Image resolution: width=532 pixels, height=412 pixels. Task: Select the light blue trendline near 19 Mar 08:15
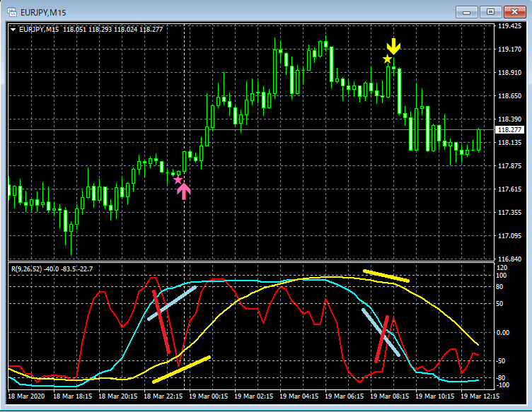pos(381,332)
